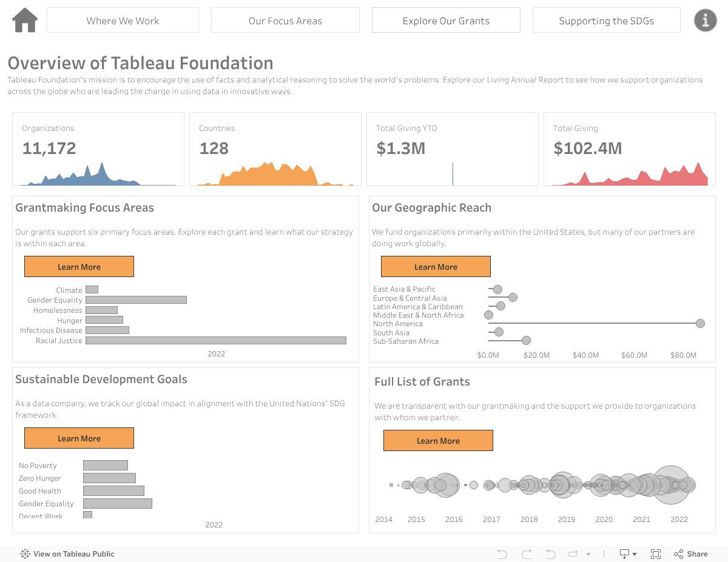This screenshot has width=728, height=562.
Task: Open the information icon in the header
Action: (705, 20)
